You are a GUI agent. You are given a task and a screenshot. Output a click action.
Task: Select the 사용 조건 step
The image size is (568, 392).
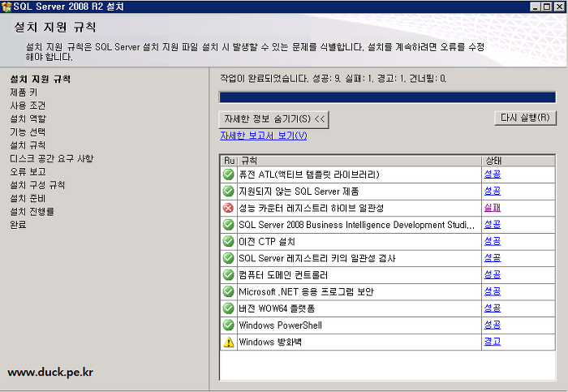click(x=28, y=106)
